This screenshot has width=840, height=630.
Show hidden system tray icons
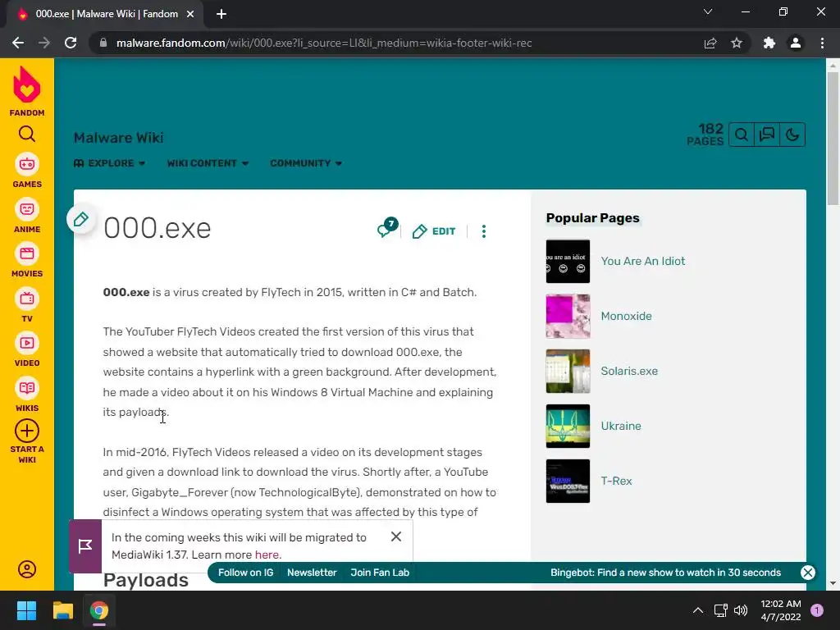[698, 610]
